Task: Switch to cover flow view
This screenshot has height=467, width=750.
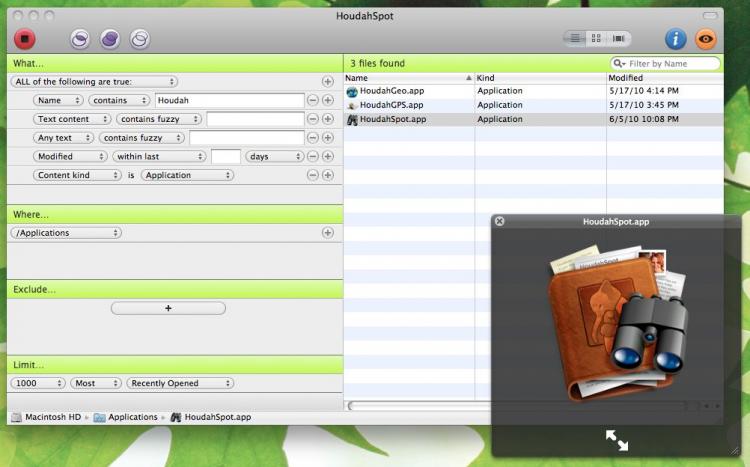Action: click(x=619, y=38)
